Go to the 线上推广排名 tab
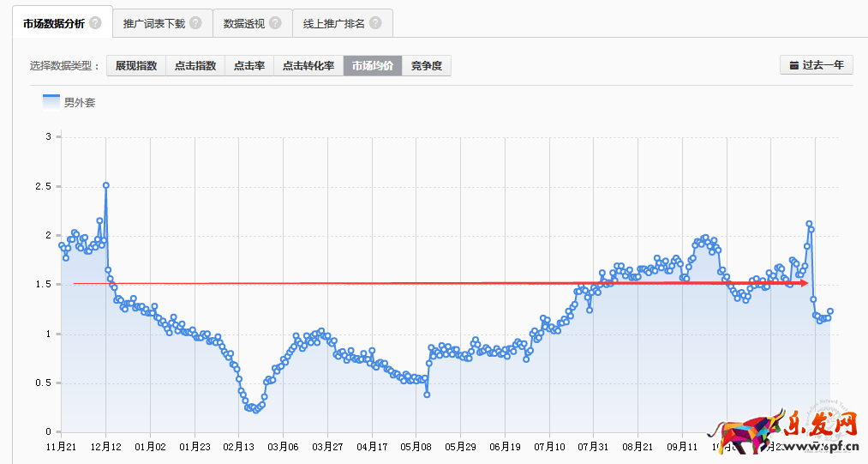Image resolution: width=868 pixels, height=464 pixels. coord(333,23)
